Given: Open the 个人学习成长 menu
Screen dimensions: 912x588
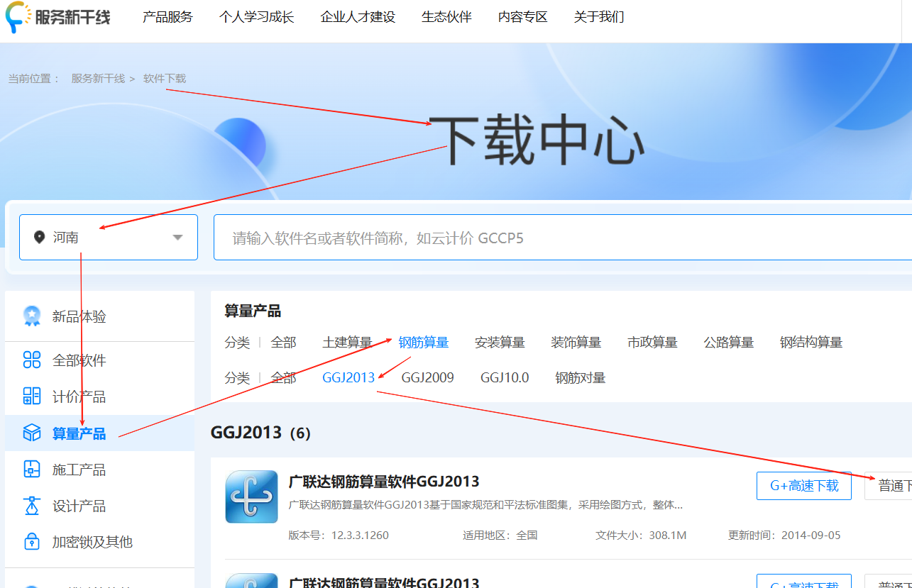Looking at the screenshot, I should coord(256,17).
